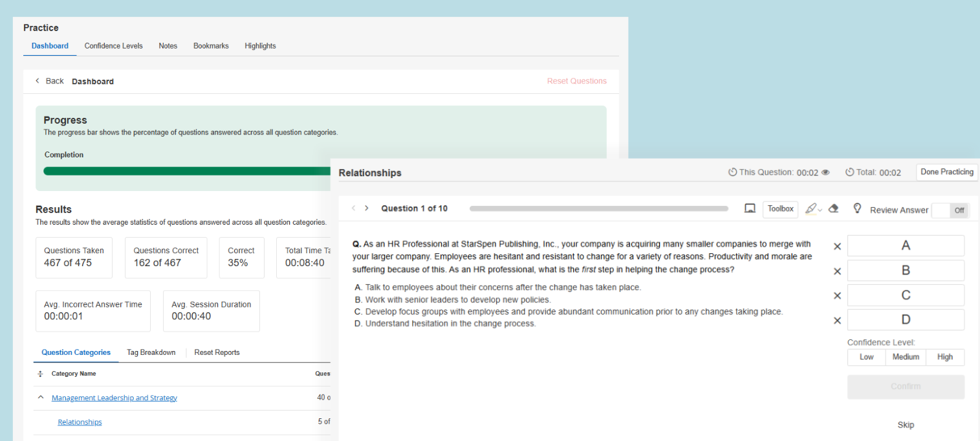
Task: Strike out answer option D
Action: coord(837,321)
